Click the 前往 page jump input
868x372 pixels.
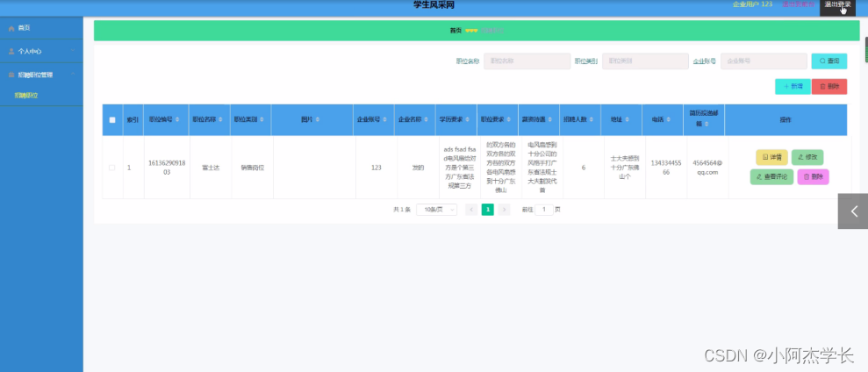click(543, 210)
